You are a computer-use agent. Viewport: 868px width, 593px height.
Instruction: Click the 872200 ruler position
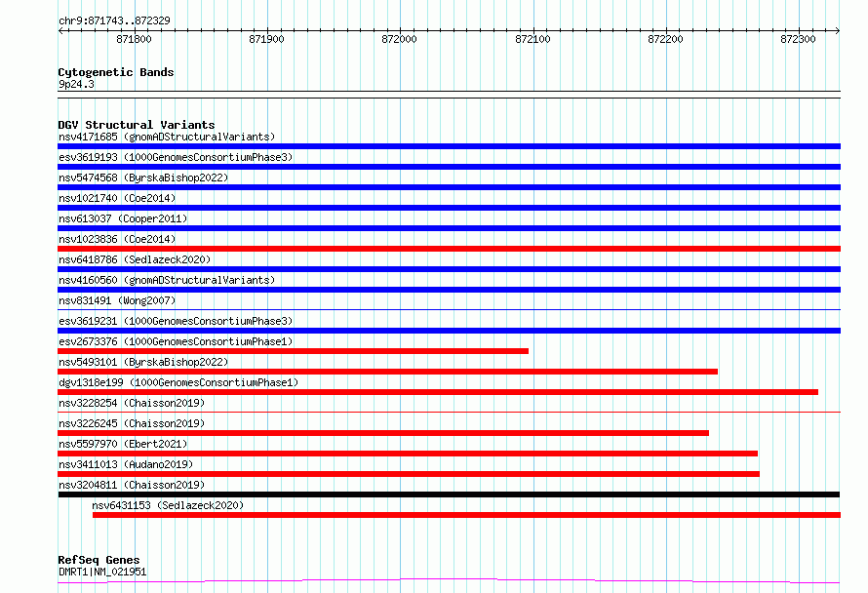665,39
